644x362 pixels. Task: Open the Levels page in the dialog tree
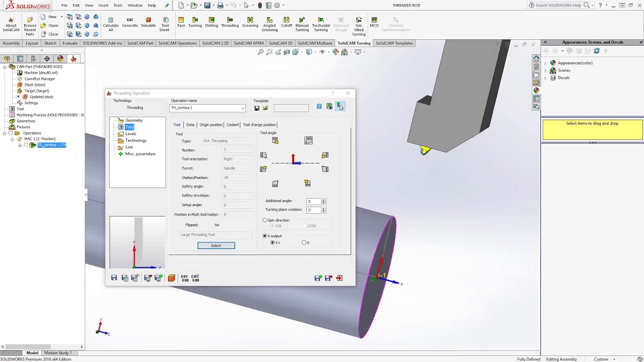[130, 134]
